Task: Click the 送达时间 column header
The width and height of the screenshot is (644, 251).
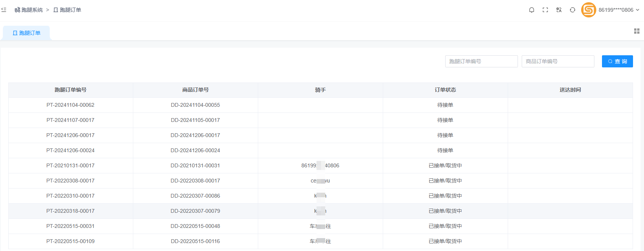Action: pyautogui.click(x=570, y=90)
